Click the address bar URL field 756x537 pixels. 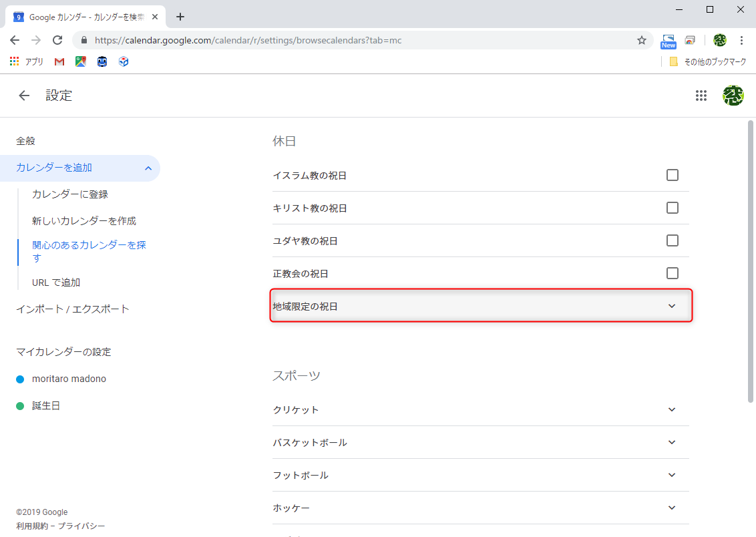coord(361,40)
